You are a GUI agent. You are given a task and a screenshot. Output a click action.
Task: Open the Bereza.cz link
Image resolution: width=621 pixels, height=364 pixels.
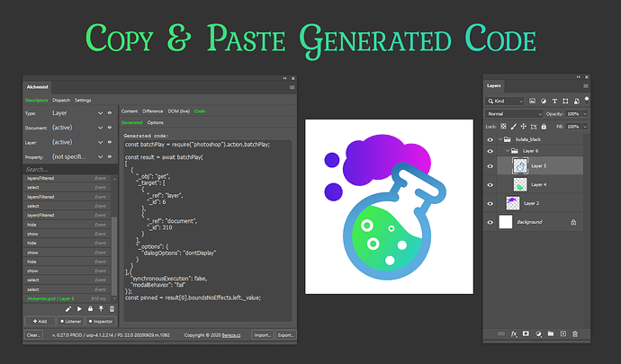pos(231,335)
